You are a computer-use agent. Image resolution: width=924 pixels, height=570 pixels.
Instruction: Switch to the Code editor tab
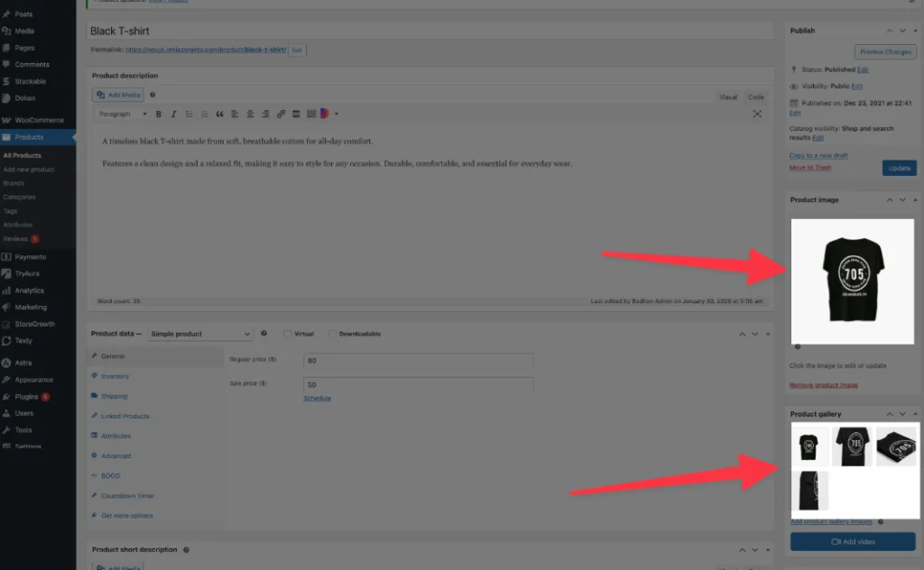pyautogui.click(x=756, y=97)
